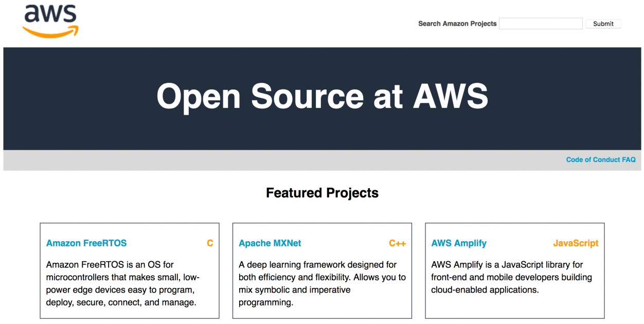Click the Search Amazon Projects label

click(x=457, y=23)
